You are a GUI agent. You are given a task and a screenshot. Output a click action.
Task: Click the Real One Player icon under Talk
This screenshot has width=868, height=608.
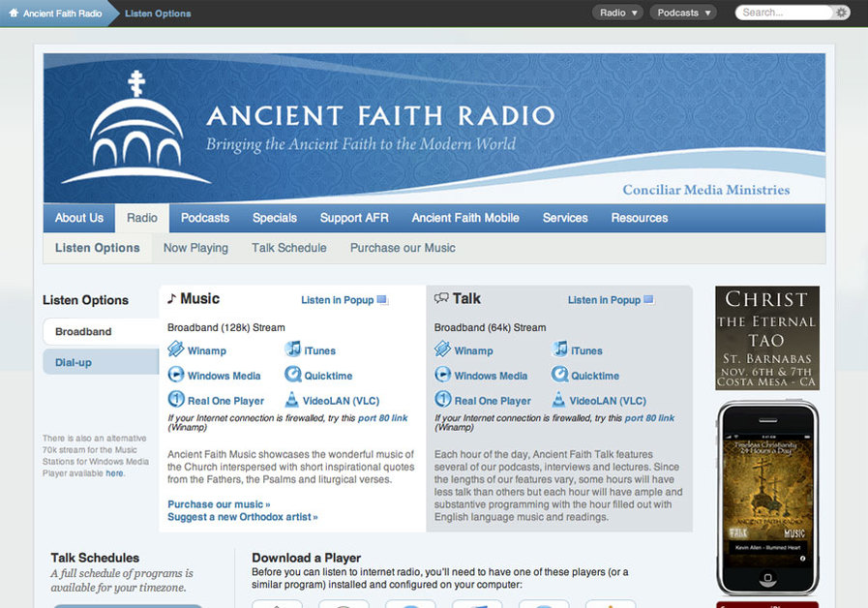click(443, 399)
